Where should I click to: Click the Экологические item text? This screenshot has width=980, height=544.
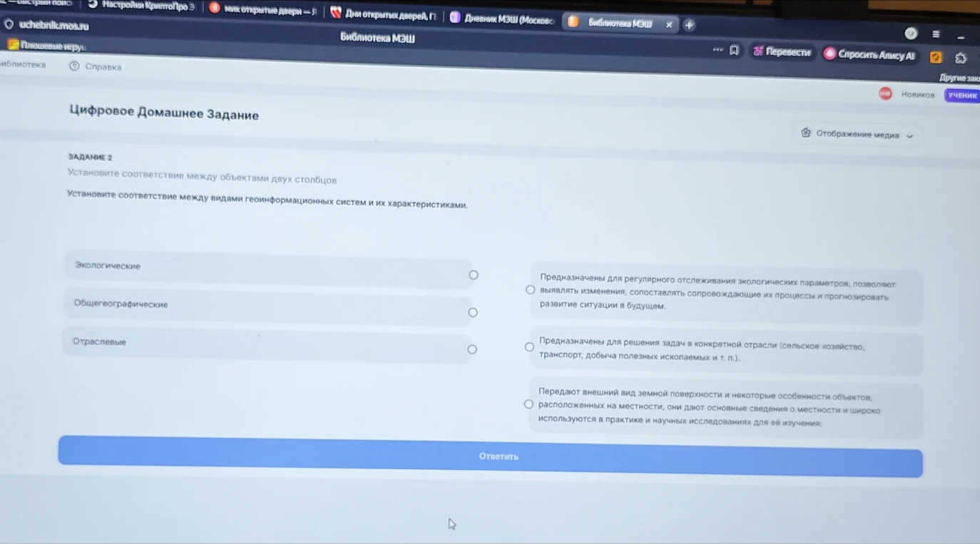click(x=108, y=266)
